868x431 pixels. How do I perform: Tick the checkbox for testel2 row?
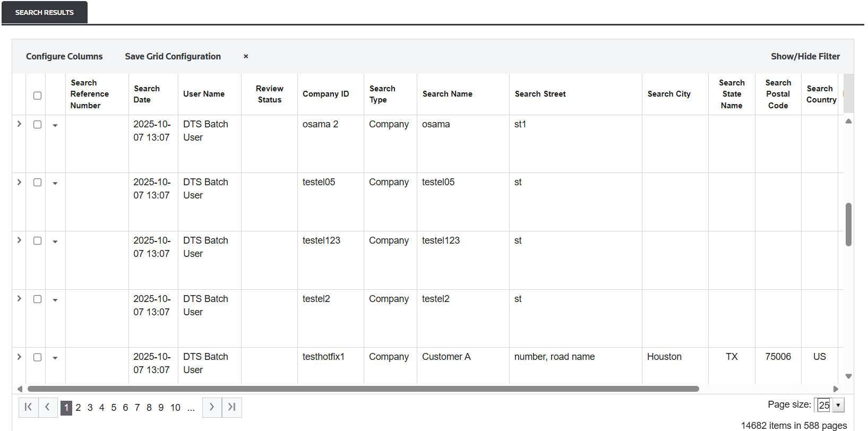[x=37, y=299]
